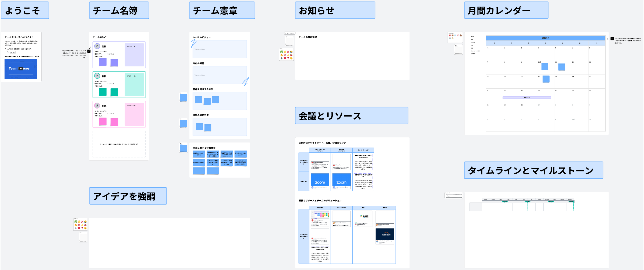Open the first Zoom meeting link card
Viewport: 644px width, 270px height.
(x=320, y=181)
